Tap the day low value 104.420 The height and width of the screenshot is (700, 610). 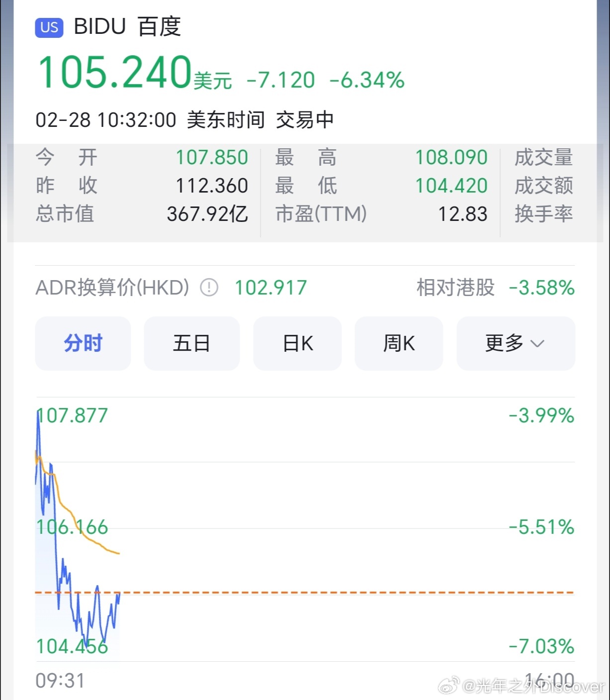click(451, 186)
